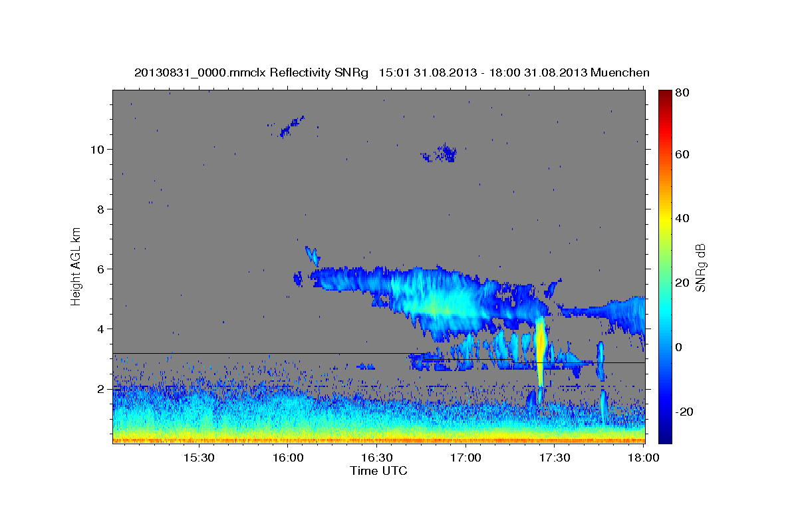Click the "SNRg dB" colorbar label
Viewport: 798px width, 532px height.
700,267
